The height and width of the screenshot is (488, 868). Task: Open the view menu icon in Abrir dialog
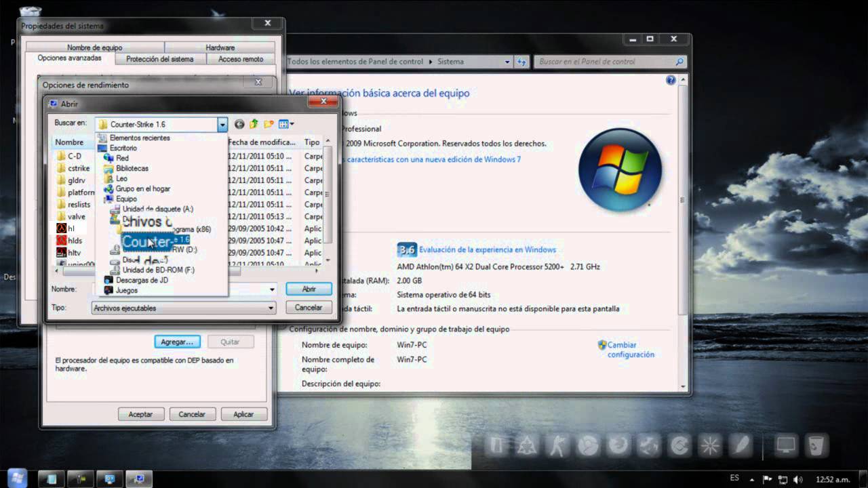(x=286, y=124)
